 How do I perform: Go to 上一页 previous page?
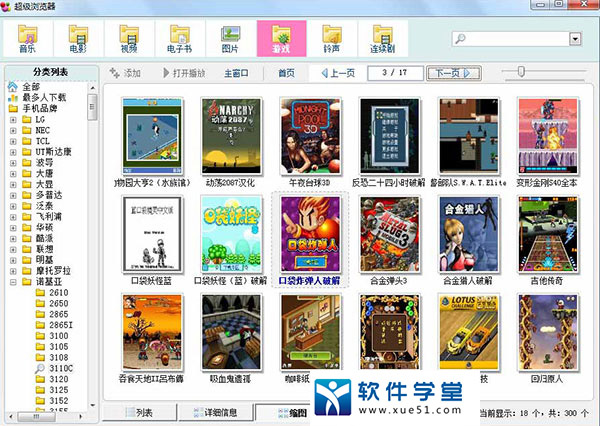pos(338,73)
